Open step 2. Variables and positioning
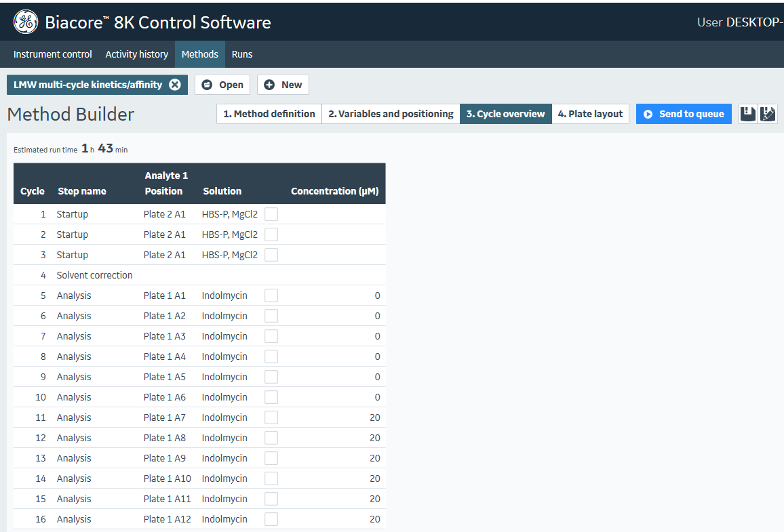784x532 pixels. pyautogui.click(x=391, y=114)
